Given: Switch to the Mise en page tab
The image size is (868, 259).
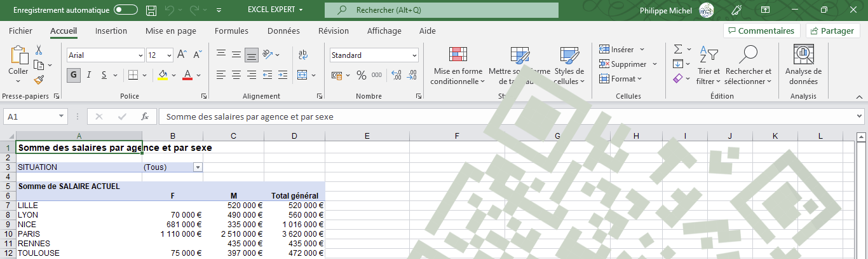Looking at the screenshot, I should (x=171, y=31).
